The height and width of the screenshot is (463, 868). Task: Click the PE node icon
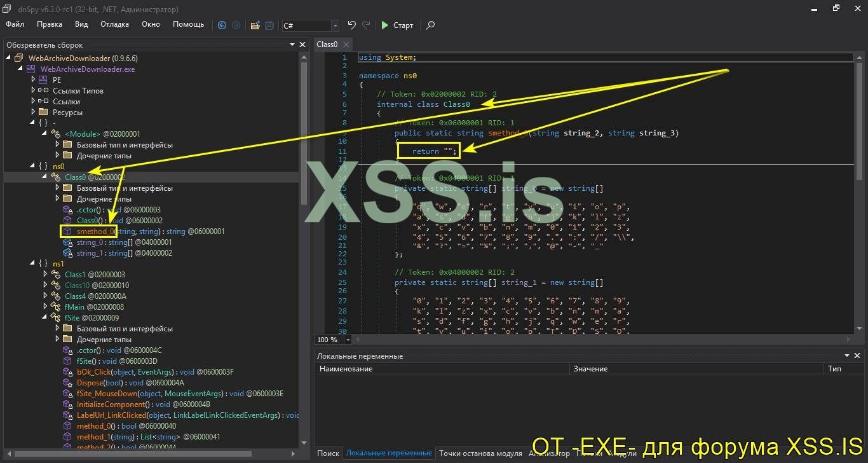[43, 80]
